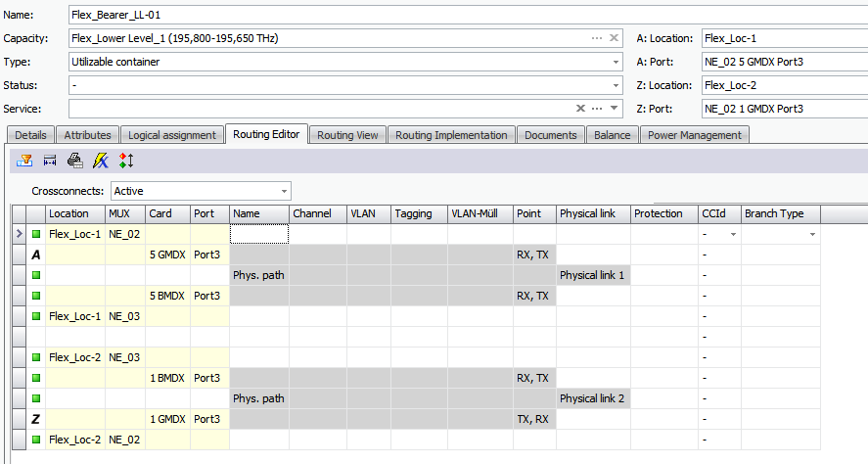The width and height of the screenshot is (868, 464).
Task: Click the fit column width icon
Action: [x=50, y=162]
